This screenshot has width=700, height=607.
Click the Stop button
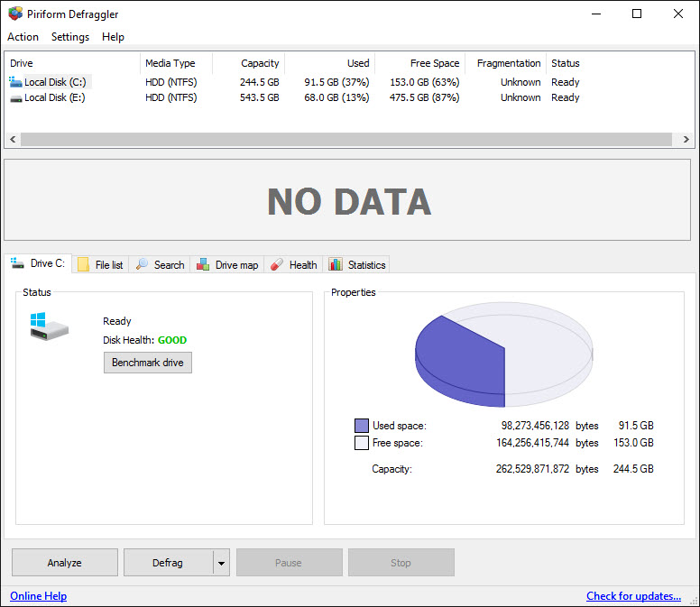pyautogui.click(x=401, y=563)
